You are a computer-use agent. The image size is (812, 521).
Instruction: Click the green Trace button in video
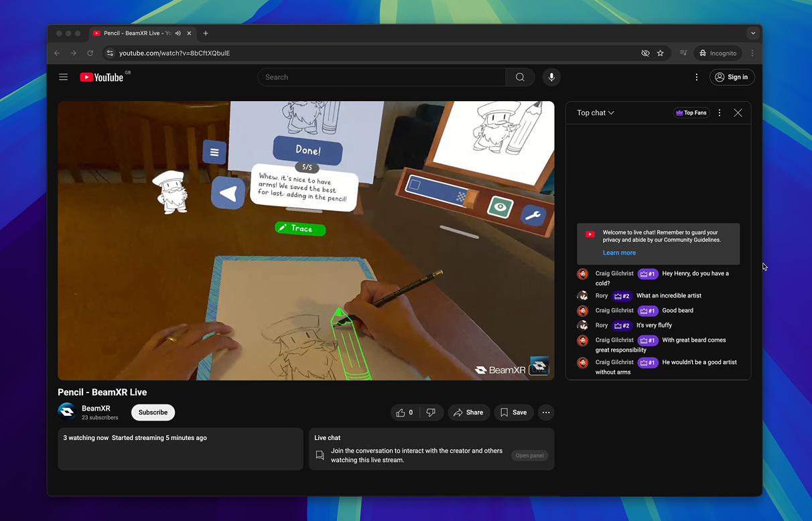(300, 228)
